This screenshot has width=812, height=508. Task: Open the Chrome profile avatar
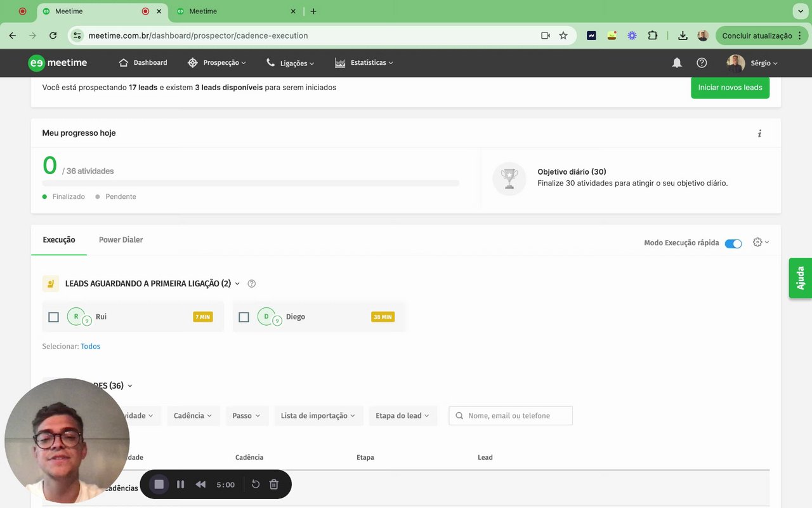(703, 36)
